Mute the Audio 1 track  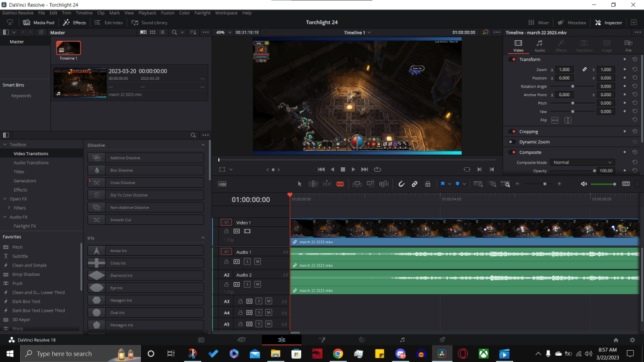click(x=257, y=261)
